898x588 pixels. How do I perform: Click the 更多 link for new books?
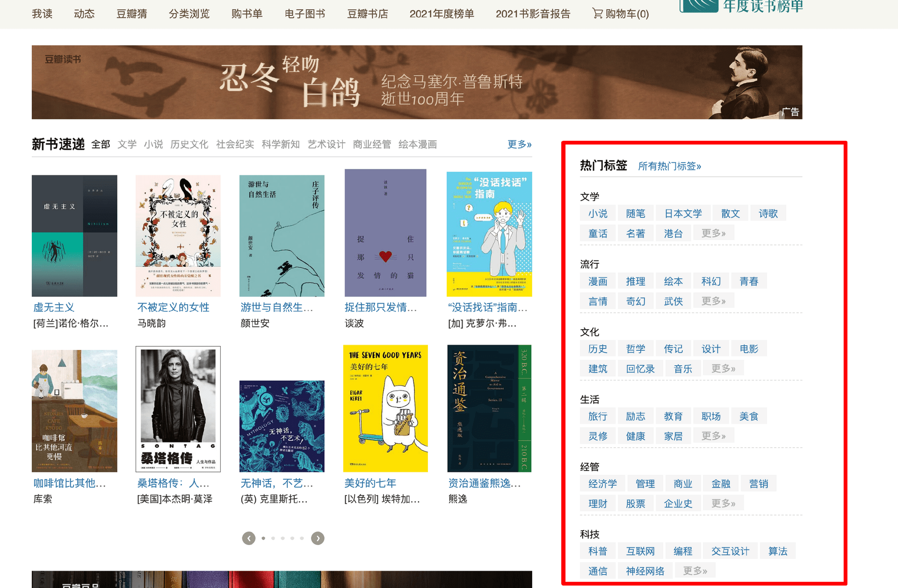tap(519, 145)
